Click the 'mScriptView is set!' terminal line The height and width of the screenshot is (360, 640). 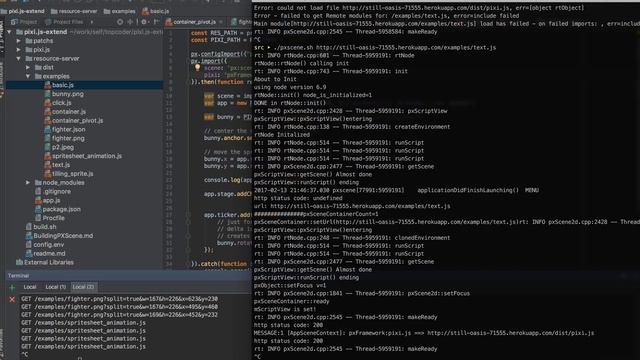[x=285, y=309]
